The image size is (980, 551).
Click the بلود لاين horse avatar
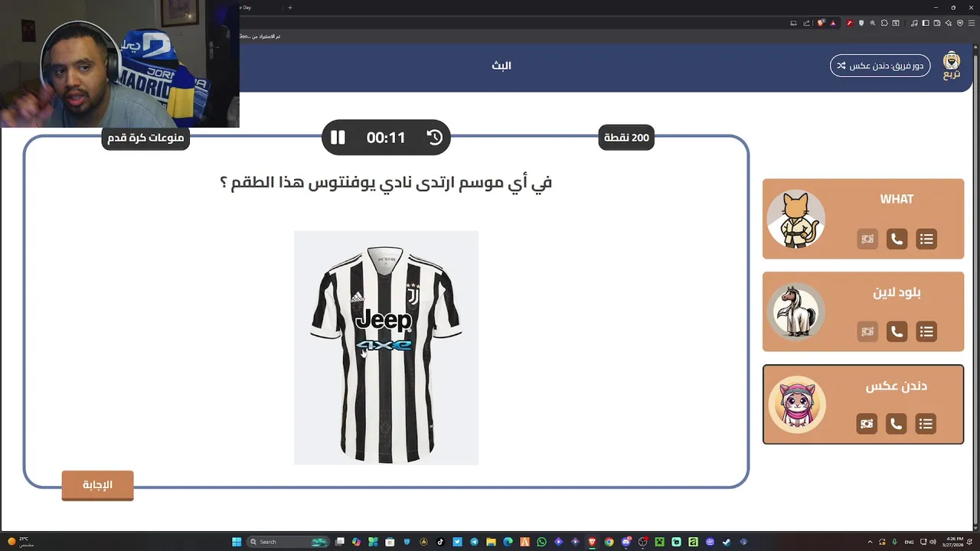pyautogui.click(x=796, y=311)
